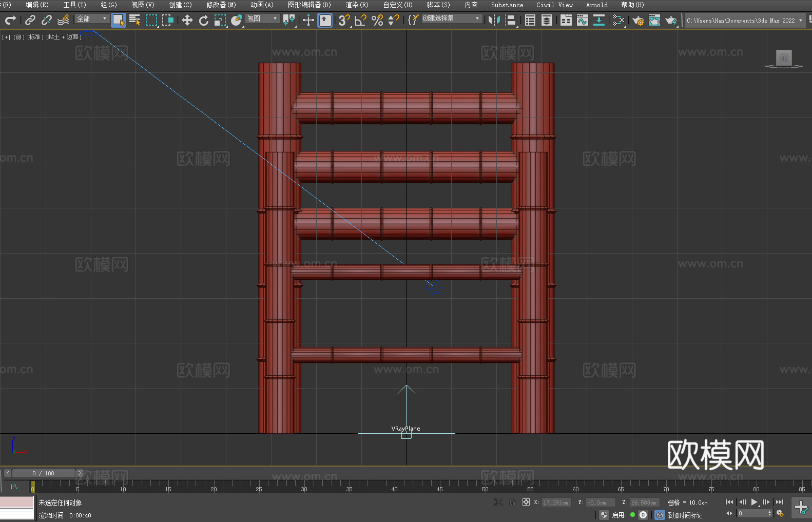
Task: Toggle spinner snap
Action: click(394, 20)
